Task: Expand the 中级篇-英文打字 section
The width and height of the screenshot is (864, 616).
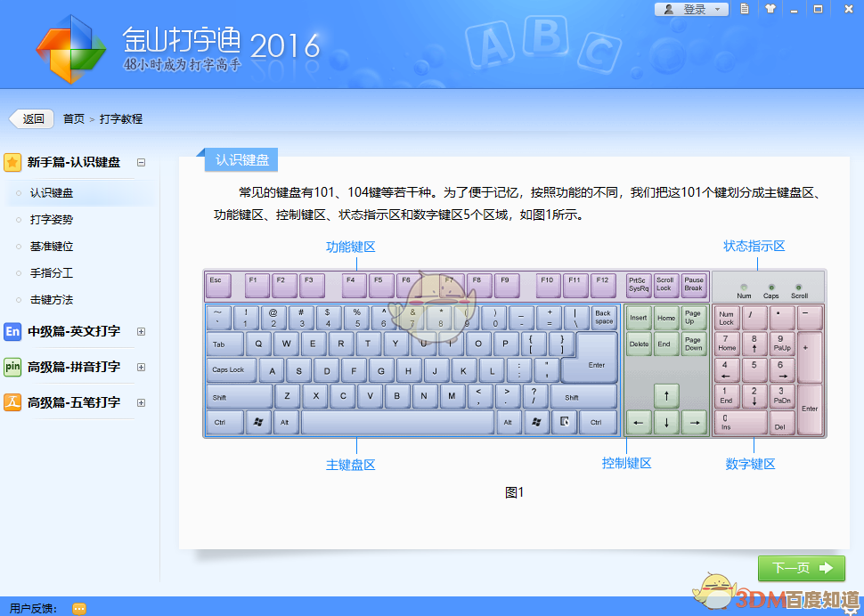Action: click(x=140, y=331)
